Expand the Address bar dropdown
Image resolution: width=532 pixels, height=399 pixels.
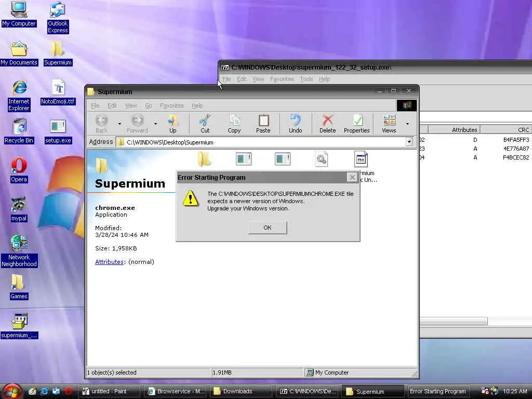pyautogui.click(x=409, y=142)
